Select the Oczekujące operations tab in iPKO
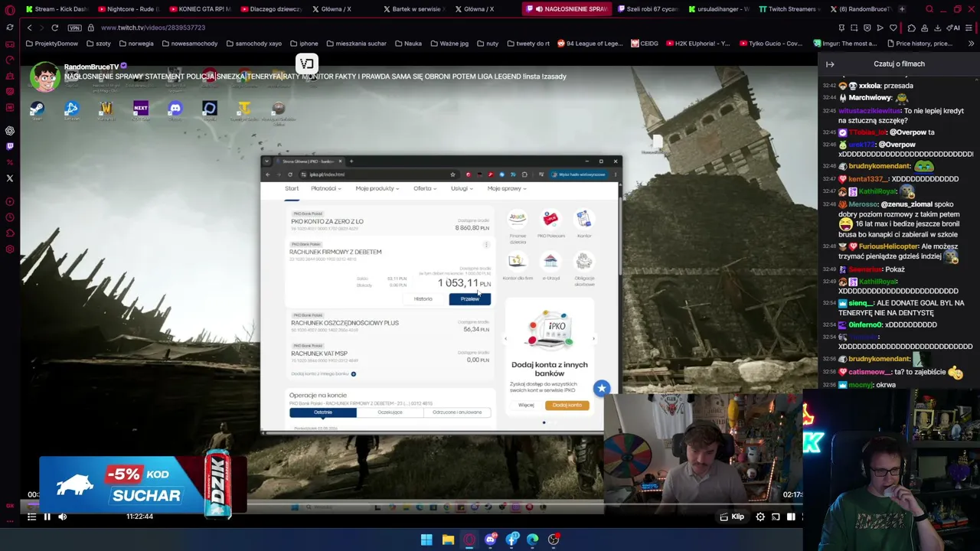This screenshot has width=980, height=551. pos(390,412)
